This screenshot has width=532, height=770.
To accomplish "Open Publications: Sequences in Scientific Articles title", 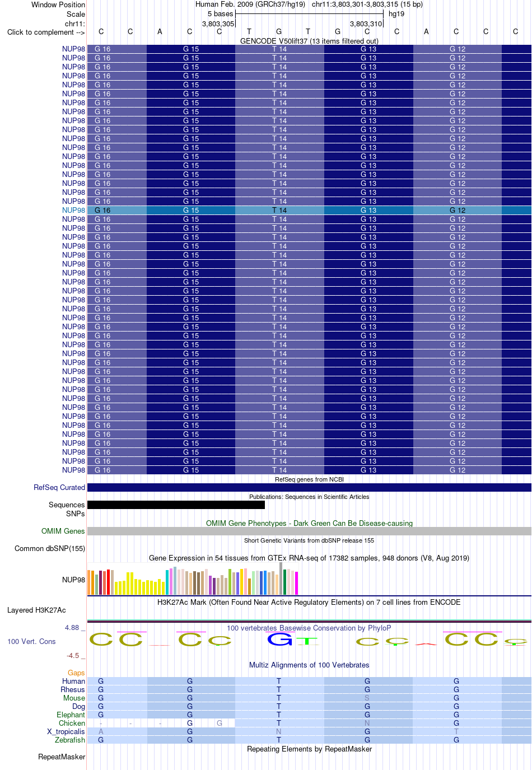I will click(x=309, y=497).
